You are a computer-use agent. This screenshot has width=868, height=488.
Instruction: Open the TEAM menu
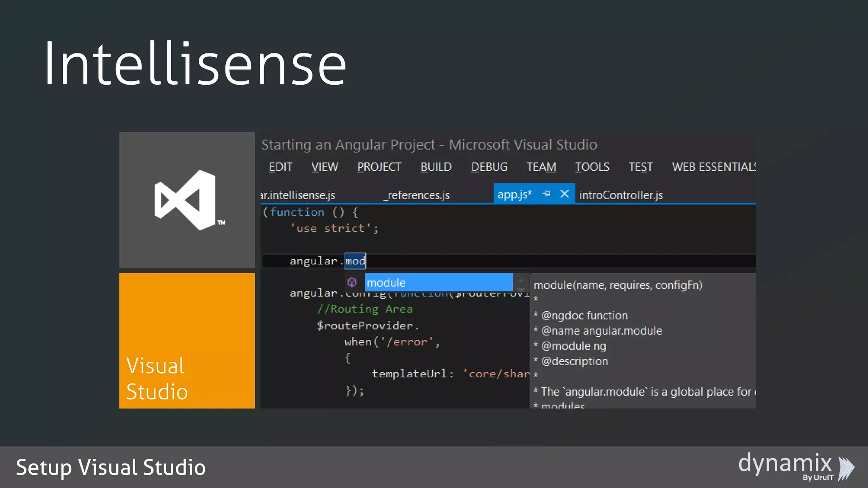[x=541, y=167]
